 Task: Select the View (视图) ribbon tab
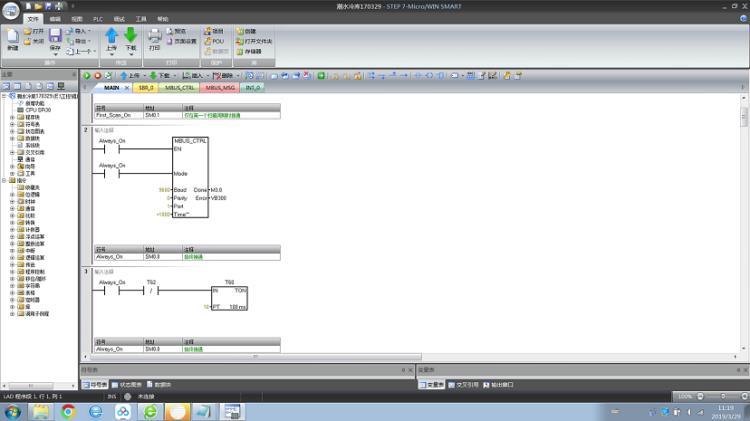[77, 19]
